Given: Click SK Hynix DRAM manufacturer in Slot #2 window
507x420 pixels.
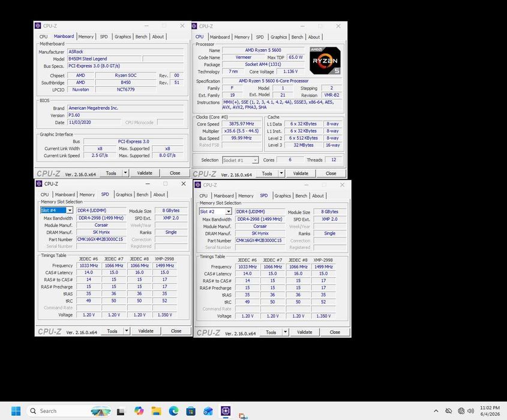Looking at the screenshot, I should (x=260, y=233).
